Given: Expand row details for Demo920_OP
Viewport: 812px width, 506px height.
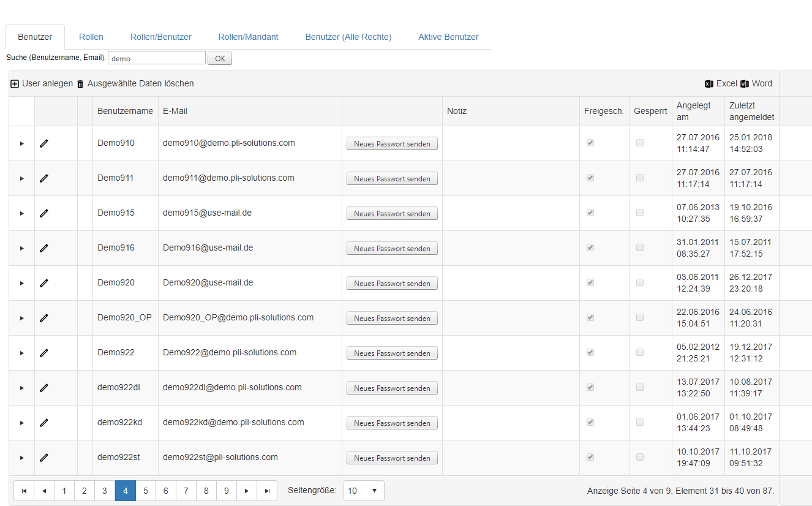Looking at the screenshot, I should 22,318.
